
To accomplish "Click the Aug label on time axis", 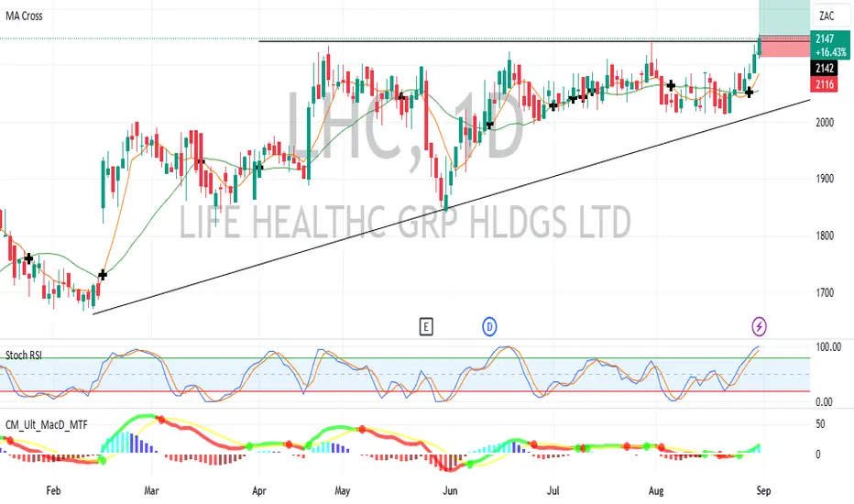I will click(x=656, y=491).
